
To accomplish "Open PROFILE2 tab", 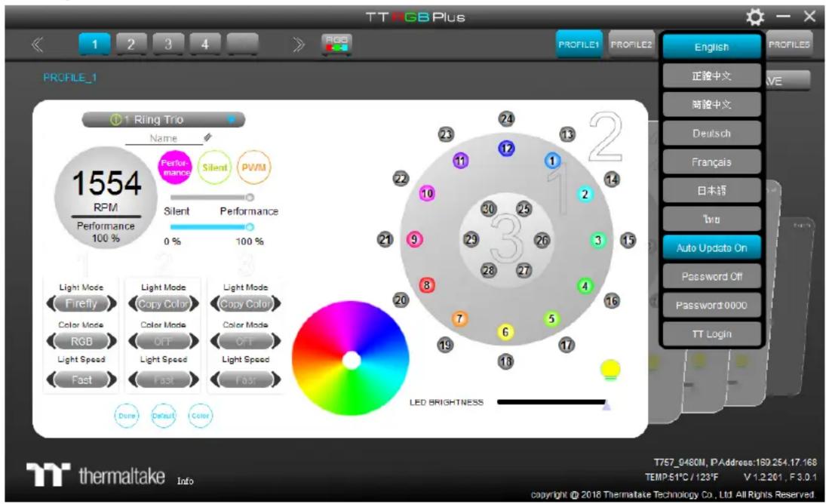I will 631,45.
